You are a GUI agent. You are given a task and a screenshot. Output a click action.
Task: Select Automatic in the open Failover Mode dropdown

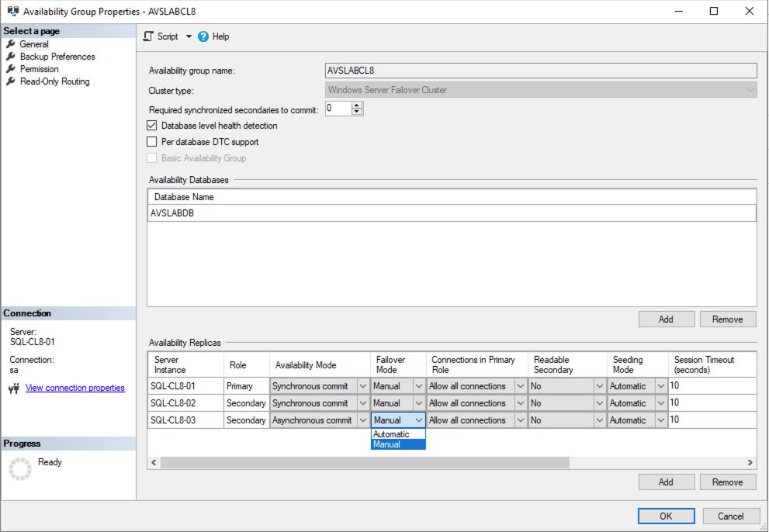pos(393,434)
